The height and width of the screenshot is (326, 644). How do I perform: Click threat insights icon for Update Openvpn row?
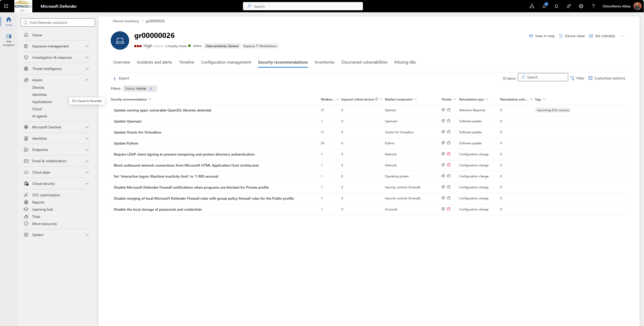pyautogui.click(x=443, y=121)
